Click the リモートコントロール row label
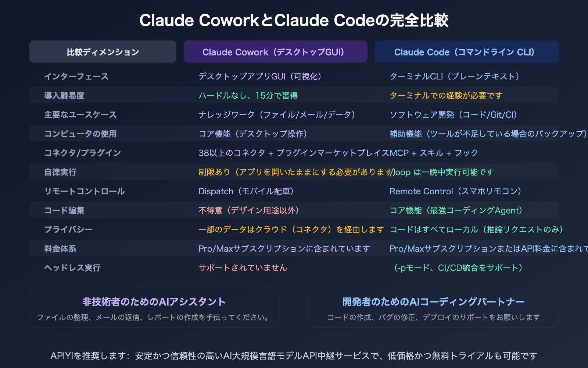Viewport: 588px width, 368px height. (x=85, y=191)
